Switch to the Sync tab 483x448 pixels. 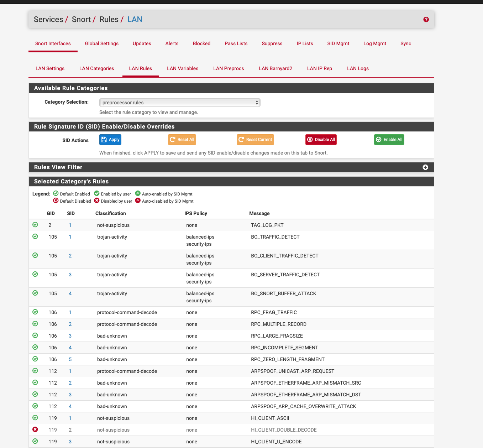point(406,43)
